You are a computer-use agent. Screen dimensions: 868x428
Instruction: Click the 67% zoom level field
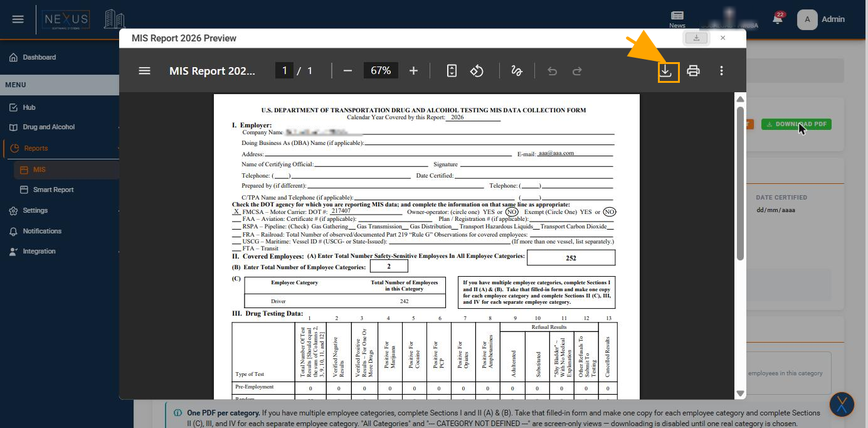tap(381, 71)
